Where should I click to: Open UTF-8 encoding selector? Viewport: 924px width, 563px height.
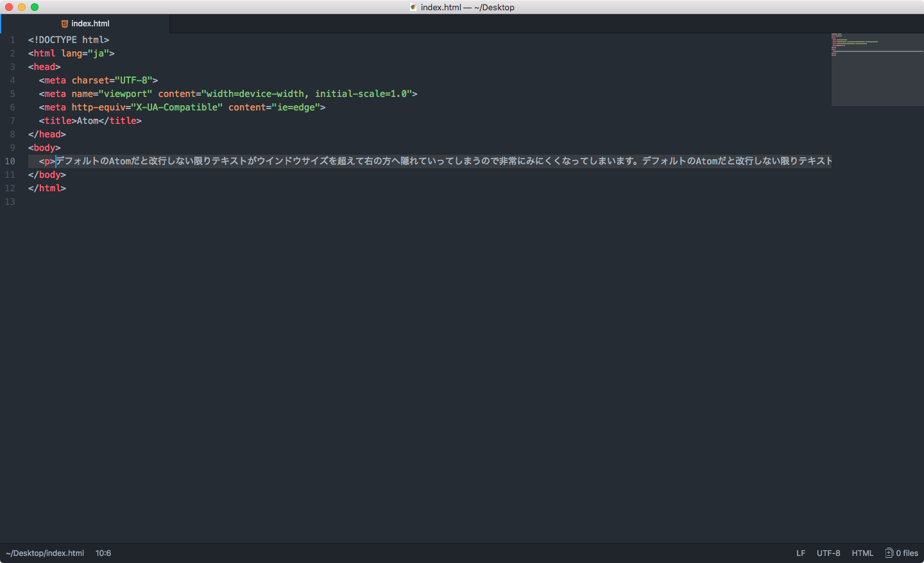point(828,553)
